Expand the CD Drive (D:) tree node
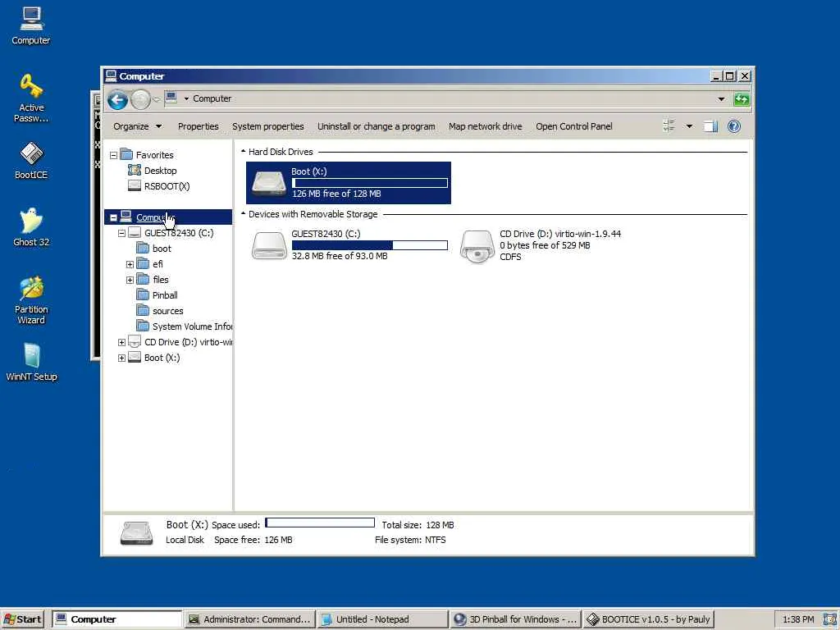The image size is (840, 630). click(121, 342)
